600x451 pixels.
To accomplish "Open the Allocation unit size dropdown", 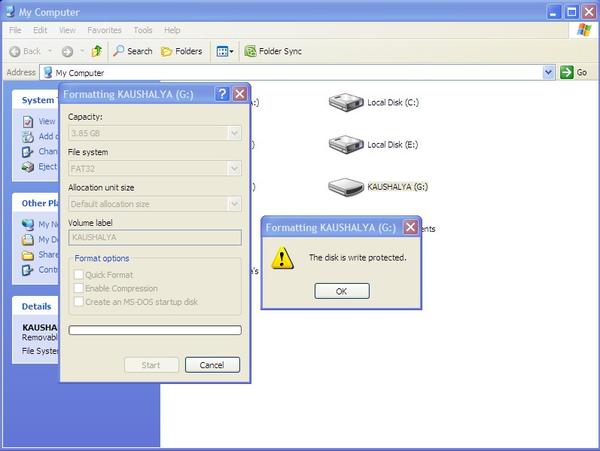I will 155,204.
